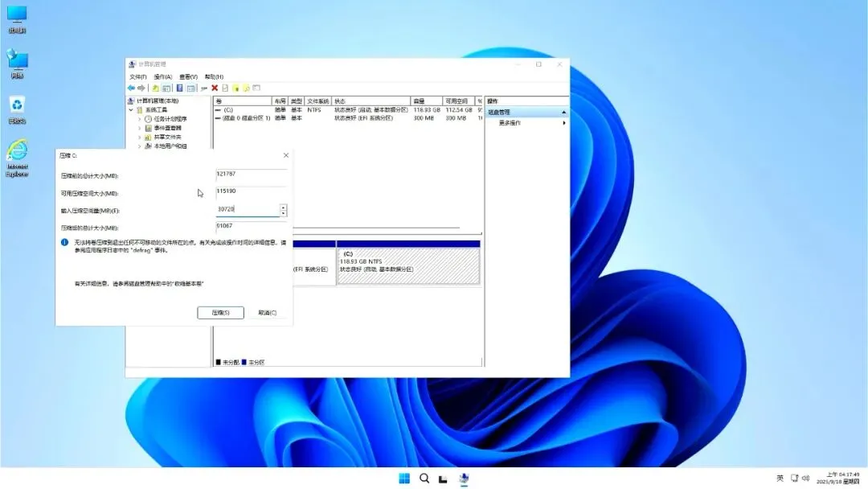868x489 pixels.
Task: Maximize the Computer Management window
Action: coord(538,65)
